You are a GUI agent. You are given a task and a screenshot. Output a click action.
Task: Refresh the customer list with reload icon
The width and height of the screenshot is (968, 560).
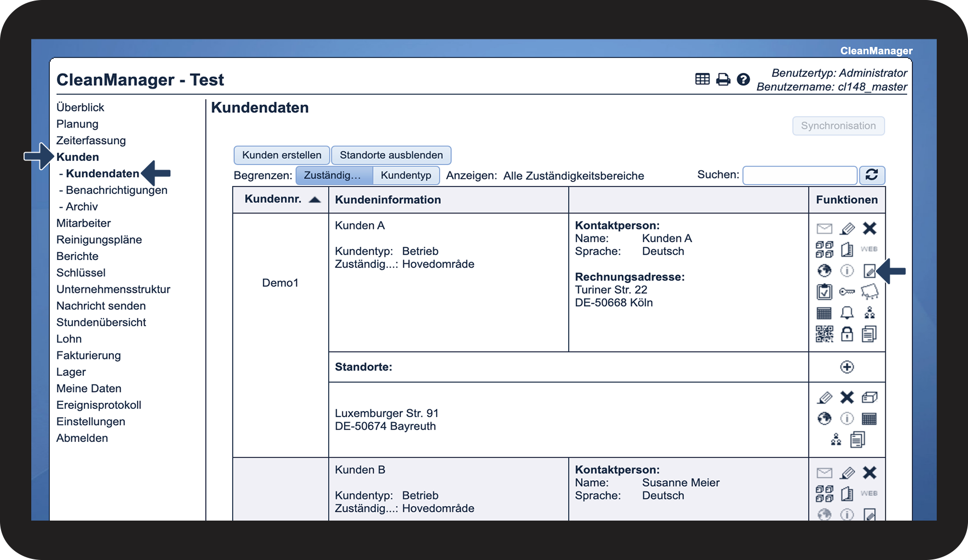[x=872, y=175]
